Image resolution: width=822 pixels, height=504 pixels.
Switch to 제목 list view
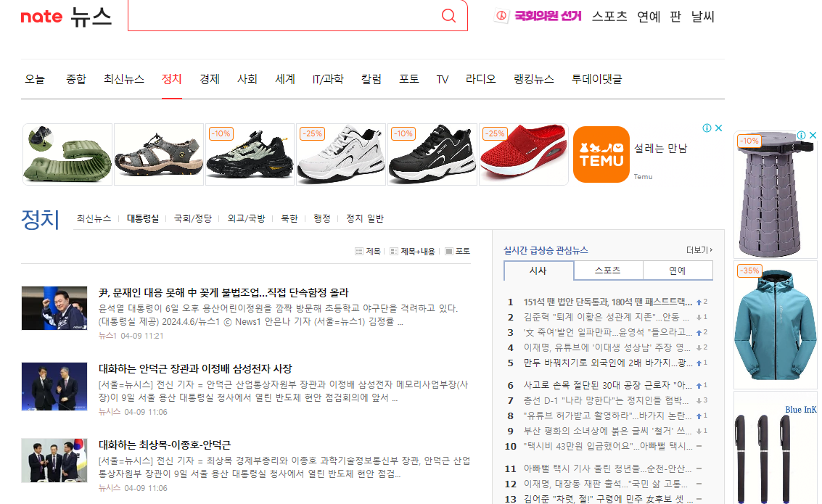(368, 252)
